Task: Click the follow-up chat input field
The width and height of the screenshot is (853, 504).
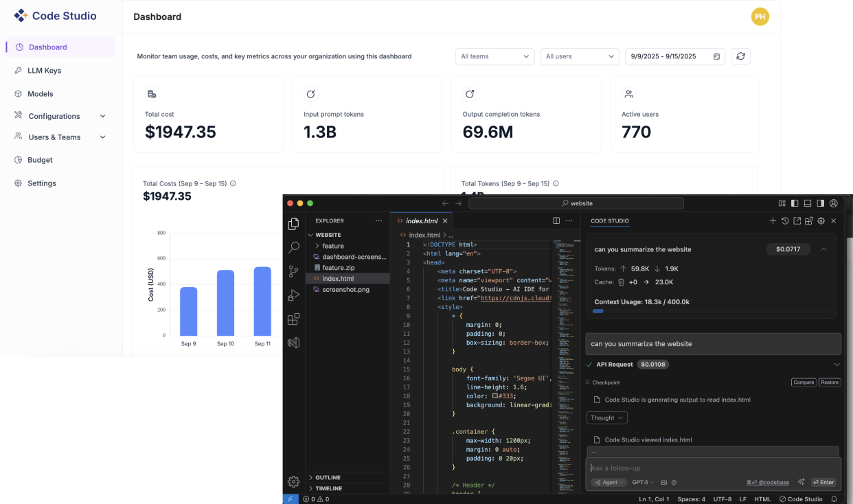Action: [x=713, y=468]
